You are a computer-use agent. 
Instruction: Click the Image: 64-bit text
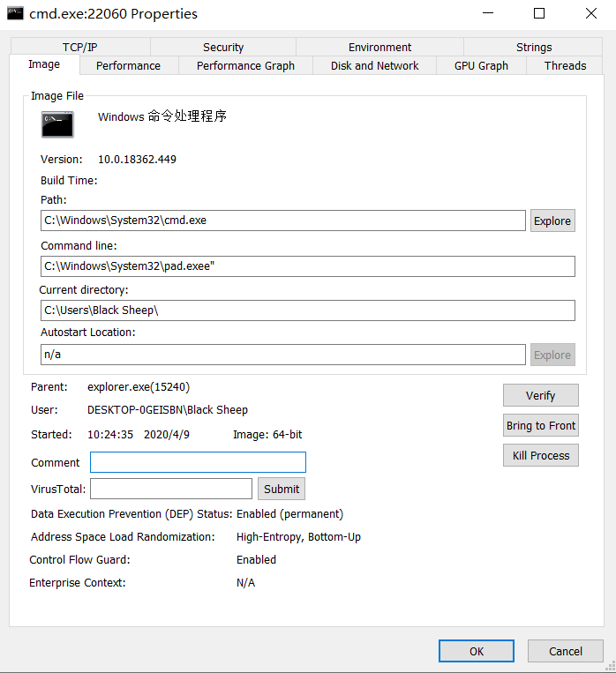point(267,435)
